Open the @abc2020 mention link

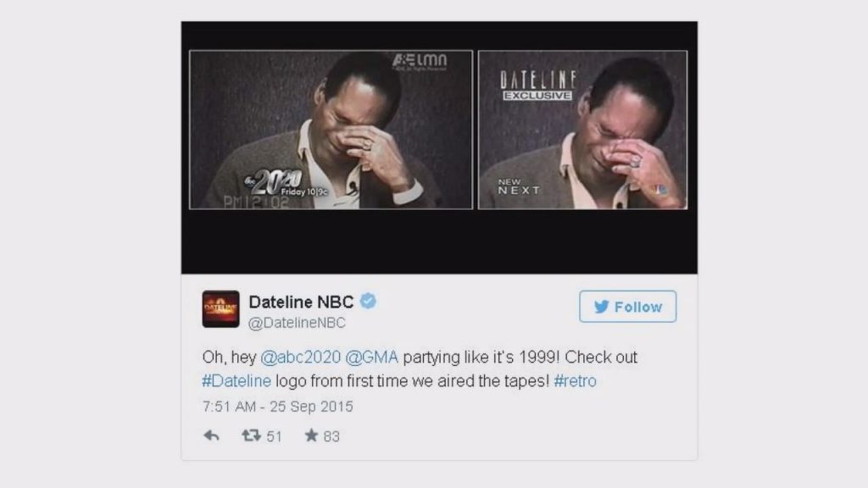[301, 358]
